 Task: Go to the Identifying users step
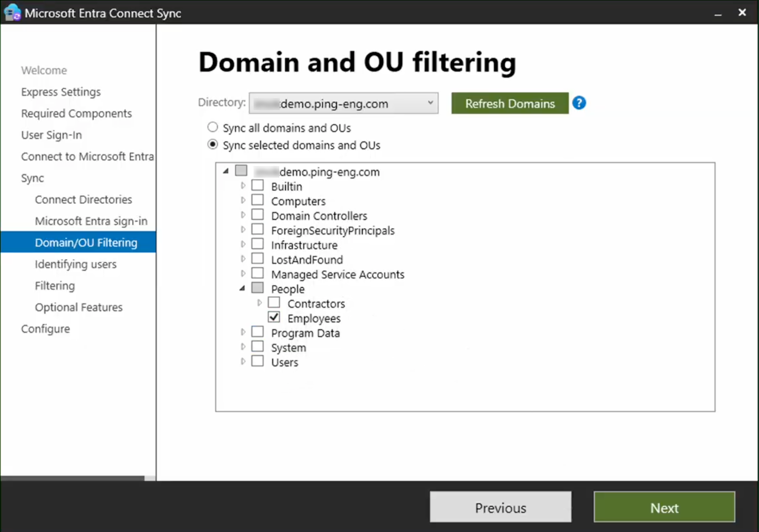click(75, 264)
